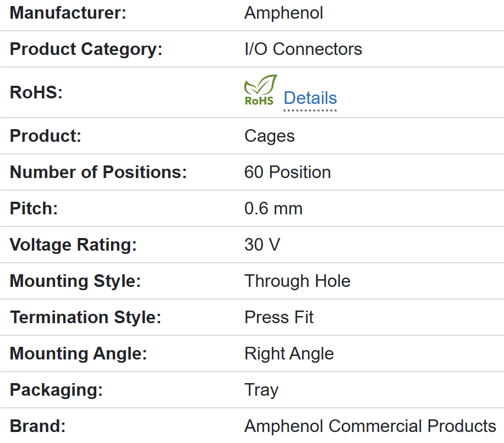
Task: Click the Number of Positions label
Action: [98, 172]
